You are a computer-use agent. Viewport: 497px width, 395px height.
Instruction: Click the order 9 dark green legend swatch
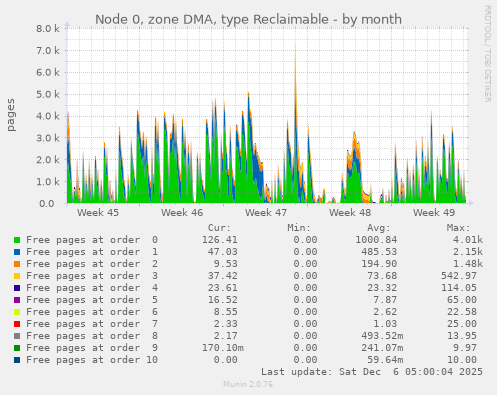tap(17, 348)
